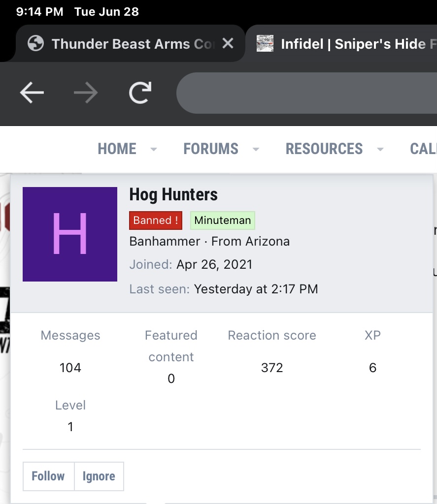Expand the RESOURCES dropdown arrow

click(380, 149)
